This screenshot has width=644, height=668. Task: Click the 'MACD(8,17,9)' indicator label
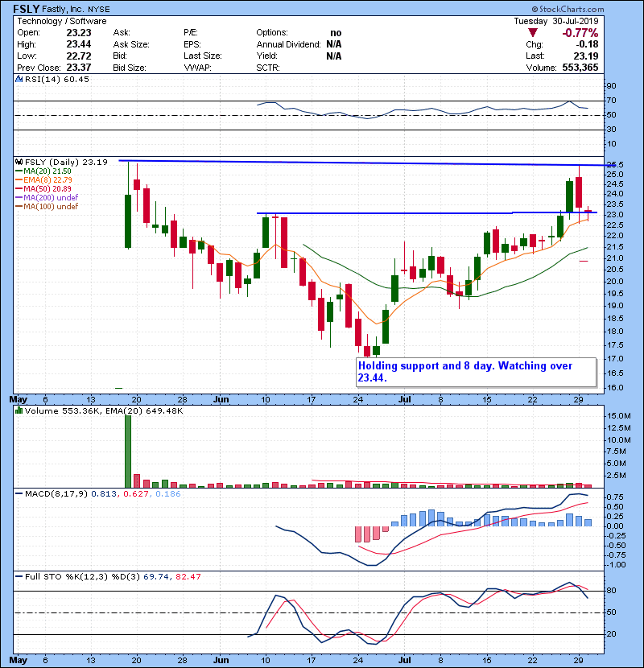[x=56, y=494]
